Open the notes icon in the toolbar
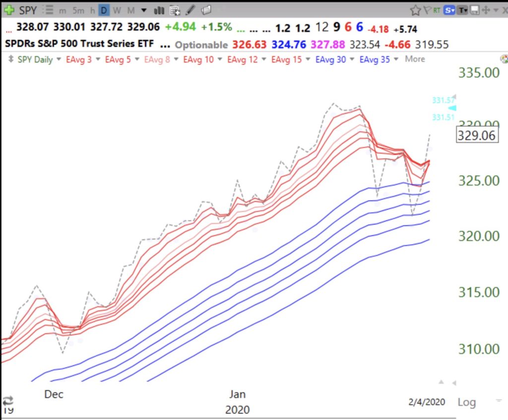Viewport: 508px width, 420px height. (x=206, y=10)
